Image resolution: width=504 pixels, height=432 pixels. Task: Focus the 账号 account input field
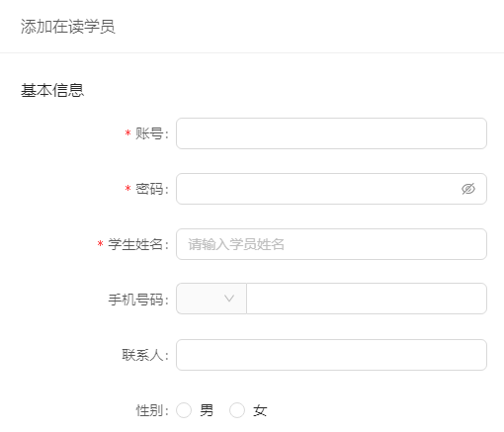[331, 133]
